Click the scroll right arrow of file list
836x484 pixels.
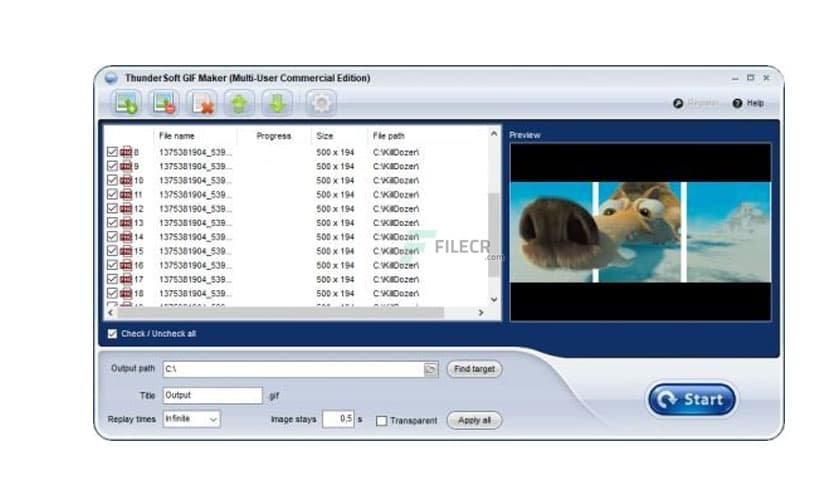[x=480, y=312]
